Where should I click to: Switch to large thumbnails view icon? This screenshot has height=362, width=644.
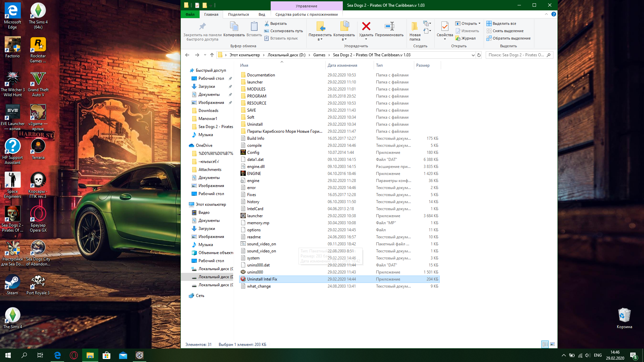pos(552,344)
